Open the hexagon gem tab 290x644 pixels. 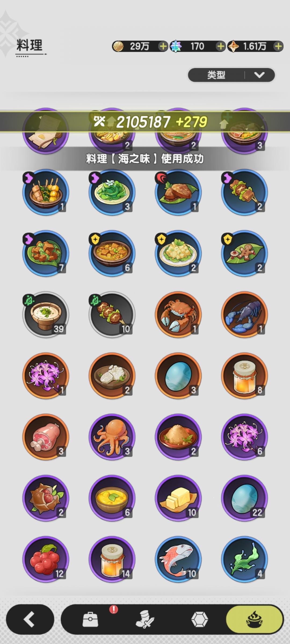coord(199,619)
